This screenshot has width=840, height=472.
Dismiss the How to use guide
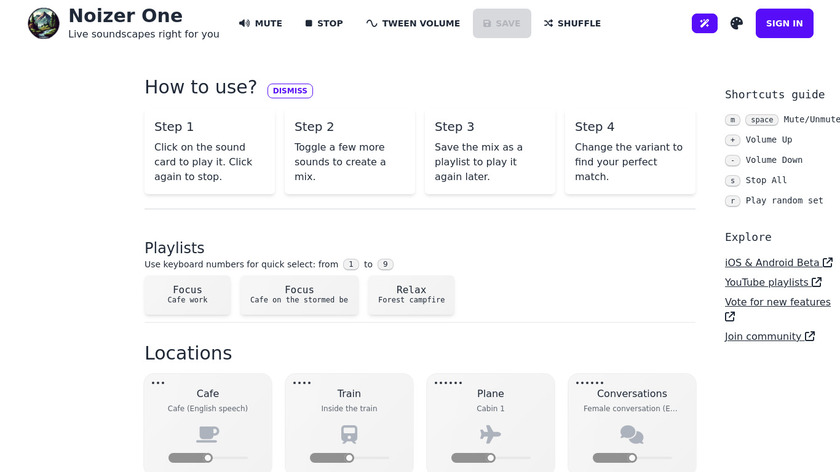[x=290, y=91]
